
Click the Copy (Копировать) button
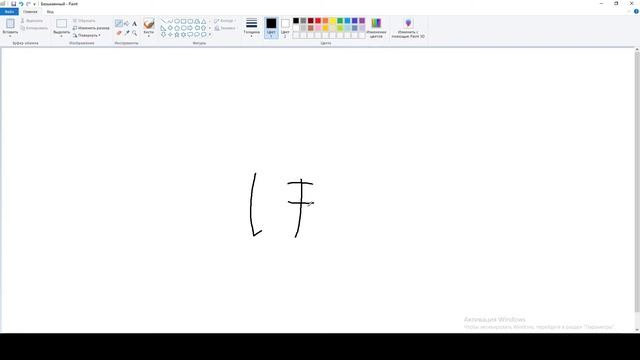click(x=34, y=28)
